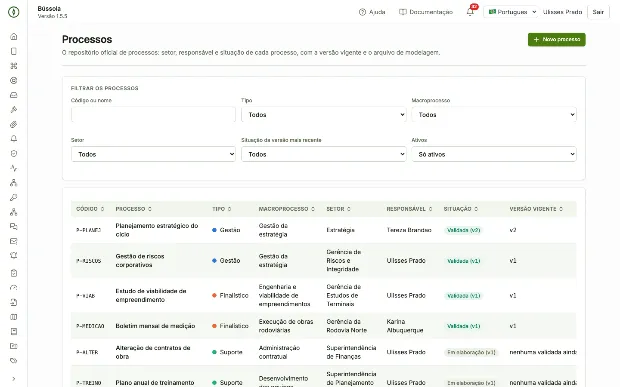
Task: Sort table by VERSÃO VIGENTE column
Action: [x=536, y=209]
